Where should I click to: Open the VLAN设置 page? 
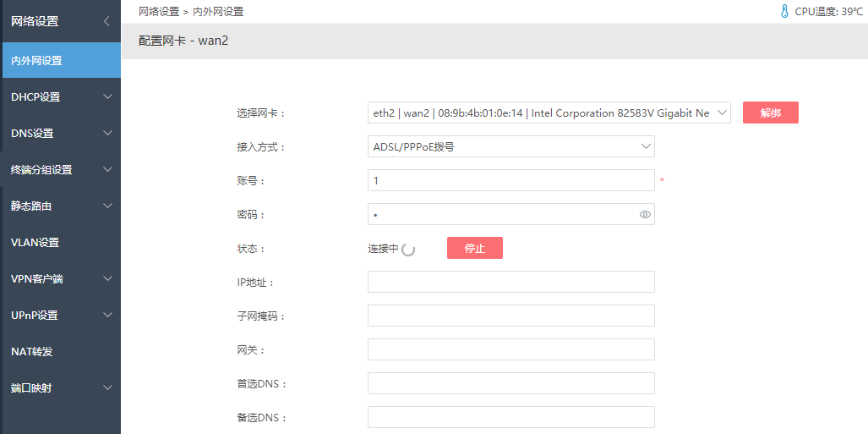[61, 243]
